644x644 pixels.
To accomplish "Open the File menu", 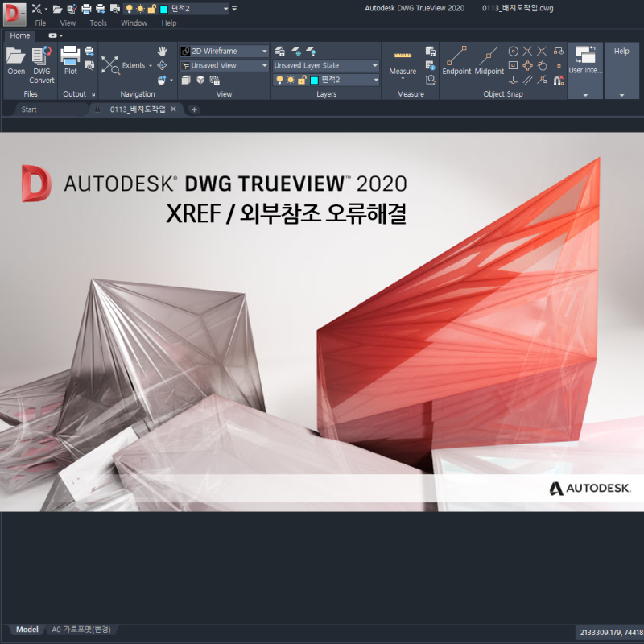I will coord(40,23).
